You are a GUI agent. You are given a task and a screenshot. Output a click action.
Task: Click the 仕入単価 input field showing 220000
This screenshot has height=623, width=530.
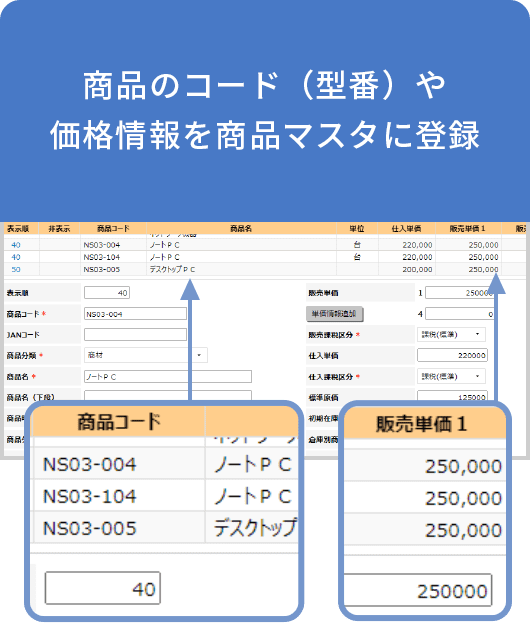(x=452, y=355)
